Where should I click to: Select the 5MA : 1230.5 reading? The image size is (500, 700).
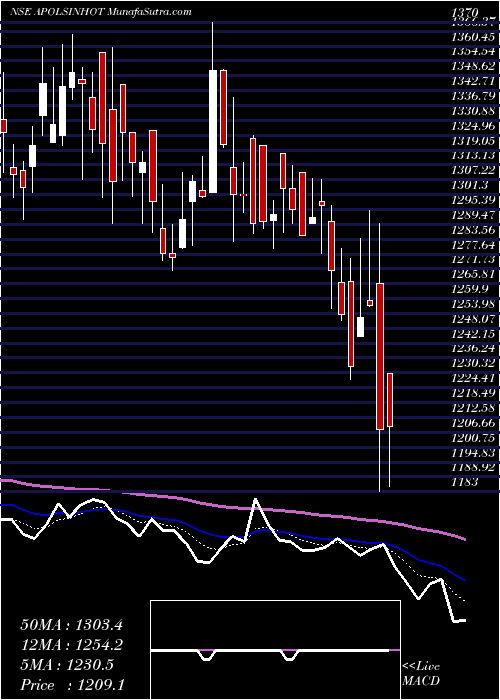(67, 665)
